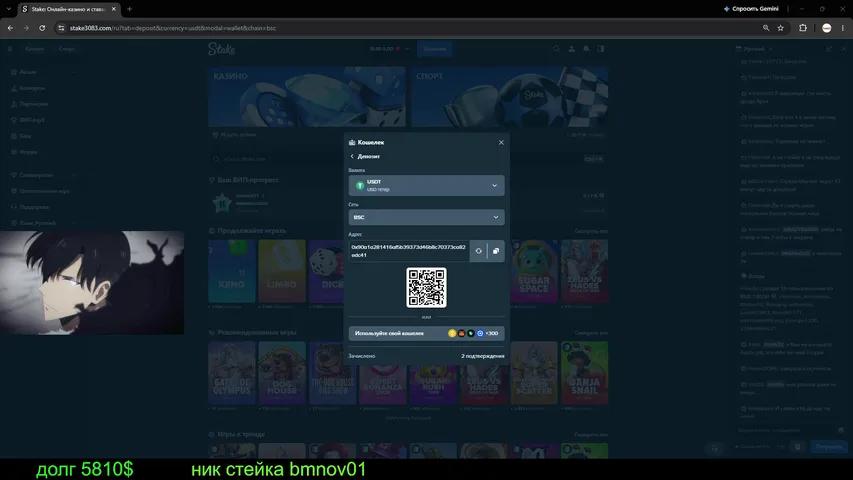Open the BSC network dropdown
Screen dimensions: 853x480
point(426,217)
